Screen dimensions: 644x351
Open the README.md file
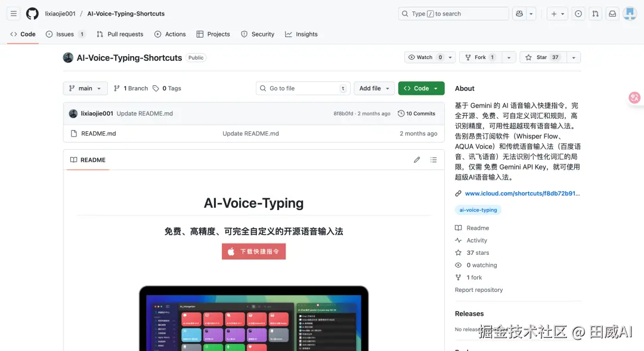click(98, 134)
